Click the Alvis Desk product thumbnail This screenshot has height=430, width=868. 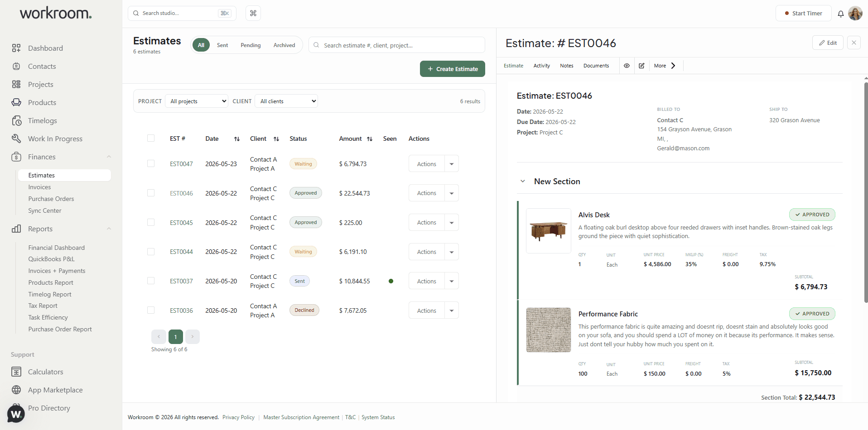pos(549,231)
